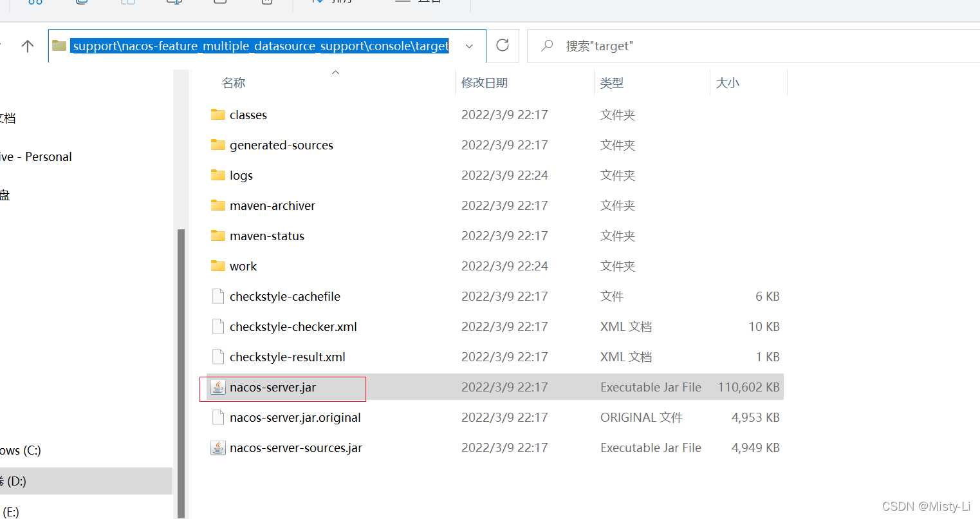Screen dimensions: 980x519
Task: Click the 4,953 KB size cell
Action: click(x=755, y=417)
